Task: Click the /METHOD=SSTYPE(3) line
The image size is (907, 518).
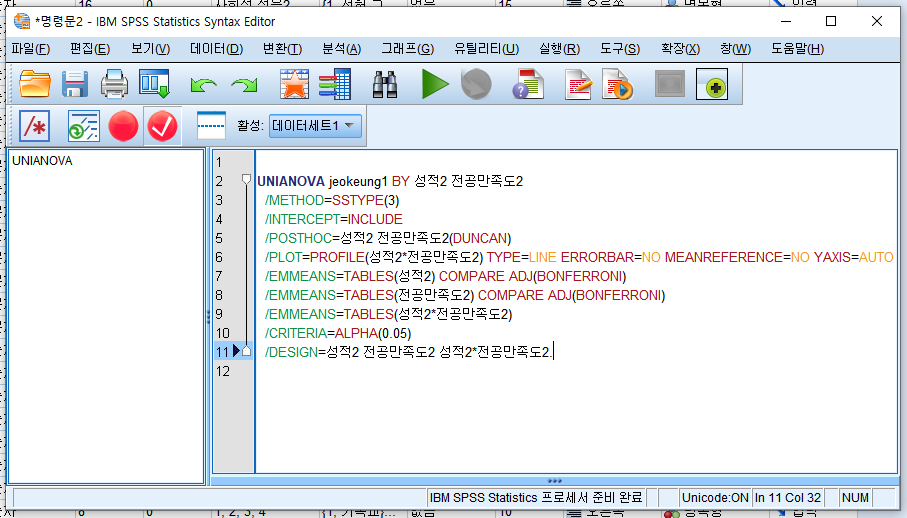Action: click(x=332, y=200)
